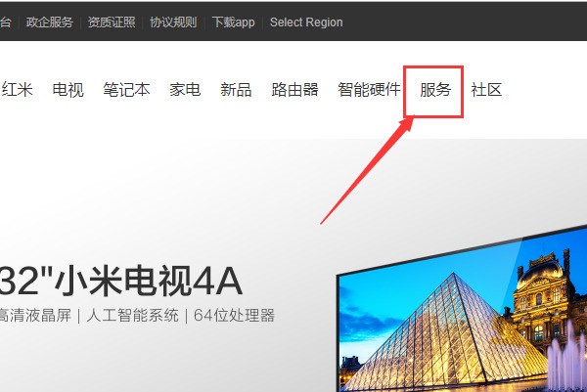587x392 pixels.
Task: Open the 电视 category in navigation
Action: point(68,90)
